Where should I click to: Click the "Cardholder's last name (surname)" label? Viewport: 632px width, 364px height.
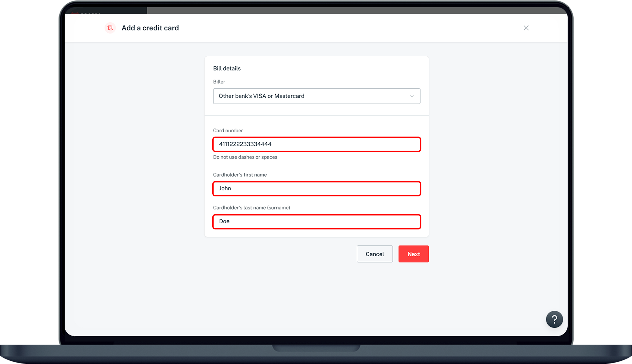251,208
